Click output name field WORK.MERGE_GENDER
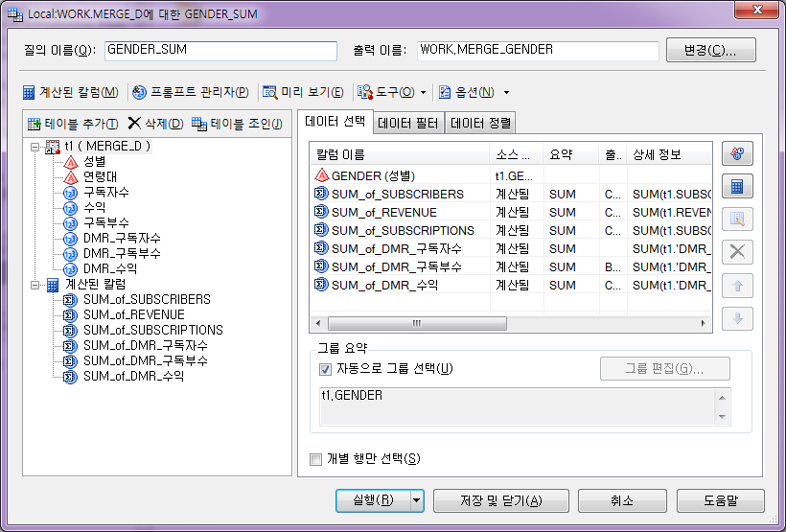 (538, 50)
